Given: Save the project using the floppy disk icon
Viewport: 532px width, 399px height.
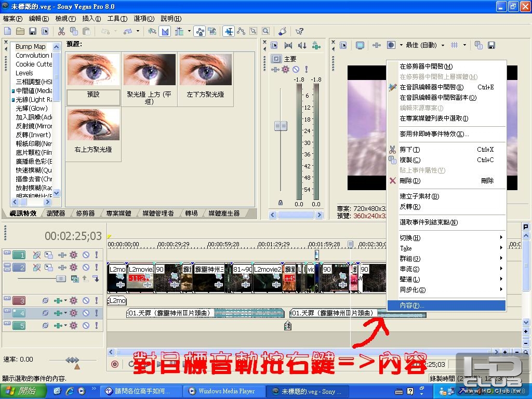Looking at the screenshot, I should (x=33, y=32).
